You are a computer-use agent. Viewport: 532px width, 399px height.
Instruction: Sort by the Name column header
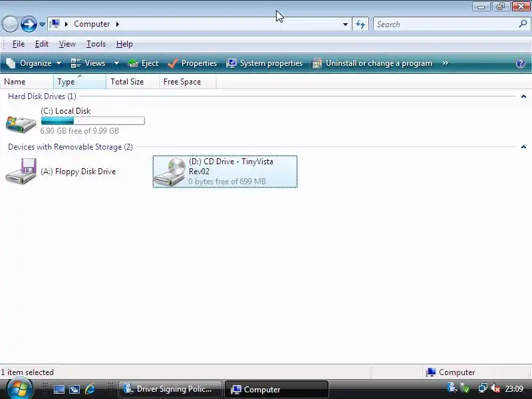click(27, 82)
